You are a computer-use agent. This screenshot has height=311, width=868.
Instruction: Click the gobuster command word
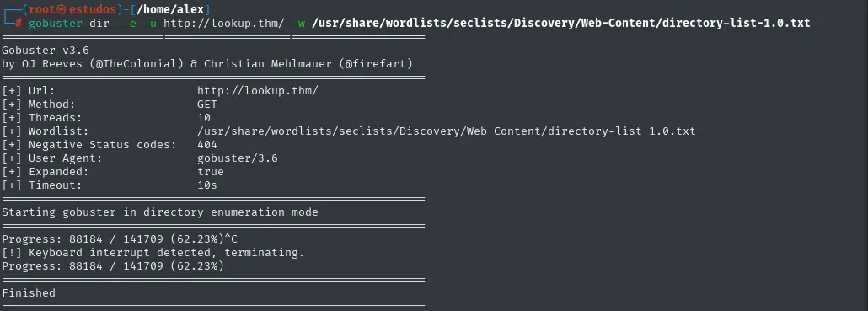coord(56,24)
